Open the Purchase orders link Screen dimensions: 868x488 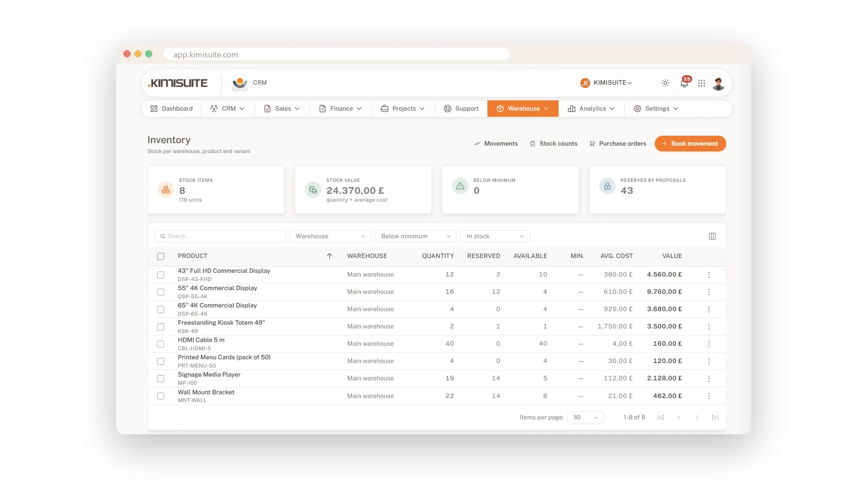(618, 144)
